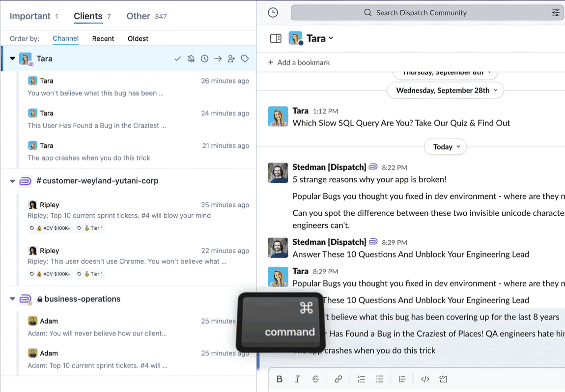This screenshot has width=565, height=392.
Task: Assign Tara conversation with the add-person icon
Action: pos(231,59)
